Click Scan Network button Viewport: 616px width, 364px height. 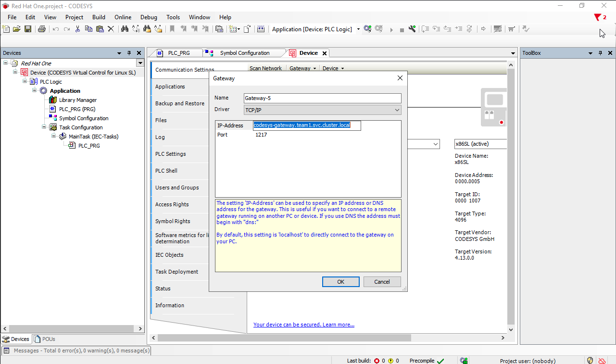[x=265, y=68]
